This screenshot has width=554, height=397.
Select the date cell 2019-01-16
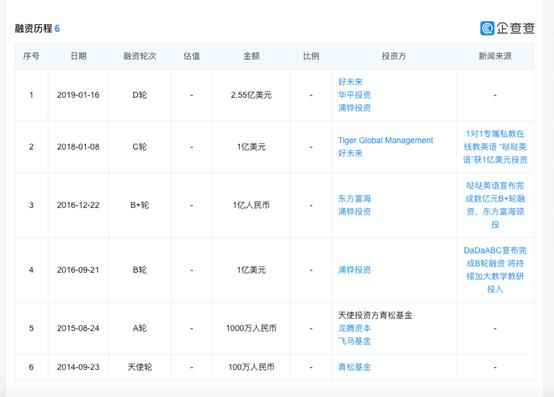coord(78,95)
